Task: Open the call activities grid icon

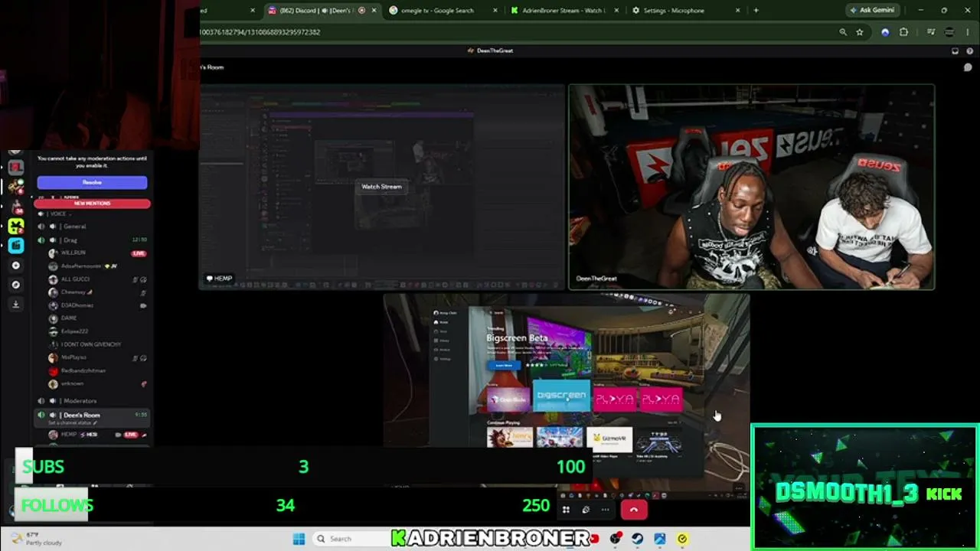Action: 566,510
